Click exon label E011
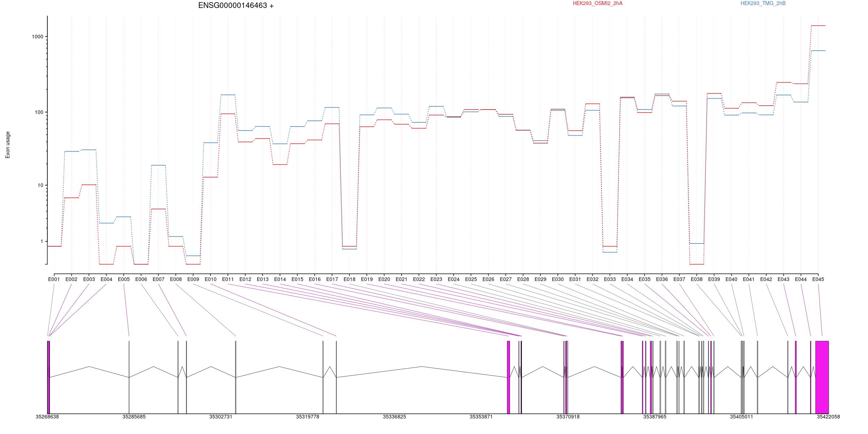Screen dimensions: 868x434 pos(228,279)
